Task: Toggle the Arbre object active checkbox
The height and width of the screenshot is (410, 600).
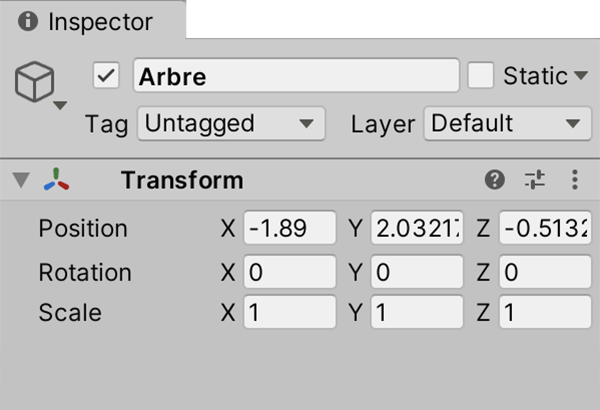Action: (106, 76)
